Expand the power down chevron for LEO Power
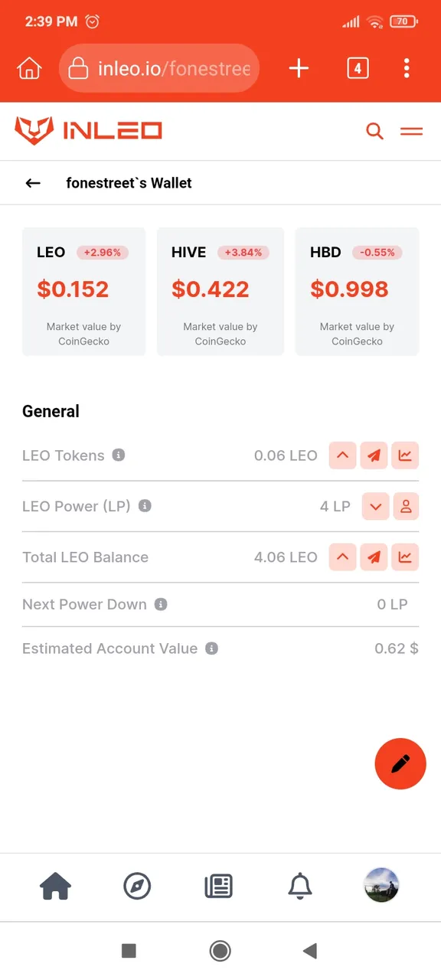The height and width of the screenshot is (980, 441). [x=375, y=506]
